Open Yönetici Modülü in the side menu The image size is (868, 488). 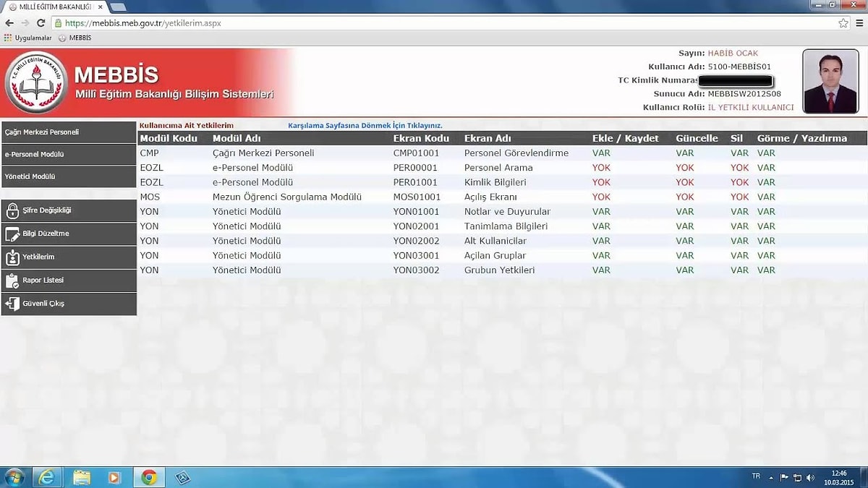[x=69, y=176]
